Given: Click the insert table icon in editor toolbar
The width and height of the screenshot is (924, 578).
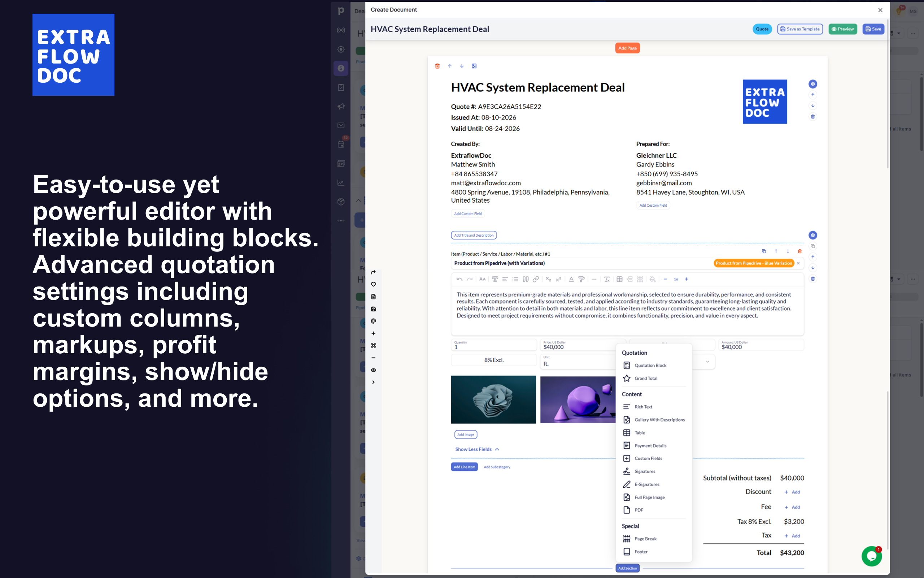Looking at the screenshot, I should tap(619, 279).
